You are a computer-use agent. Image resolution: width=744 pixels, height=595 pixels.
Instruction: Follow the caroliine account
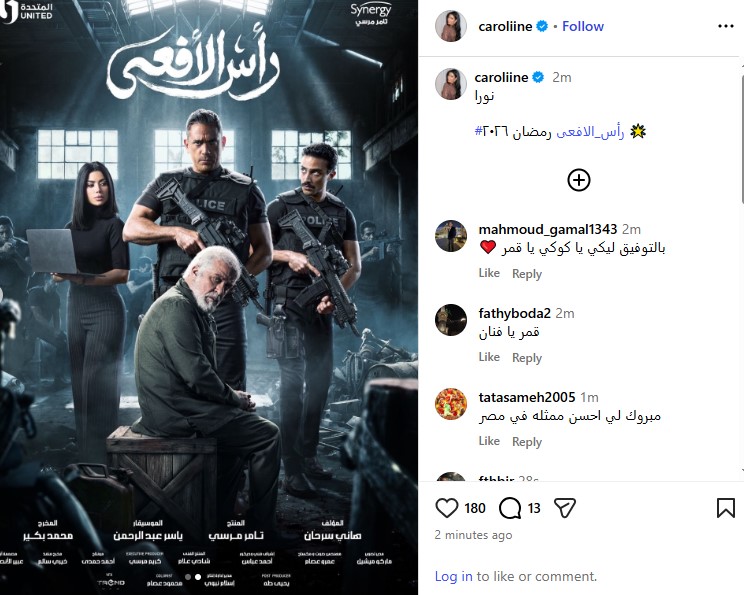583,26
